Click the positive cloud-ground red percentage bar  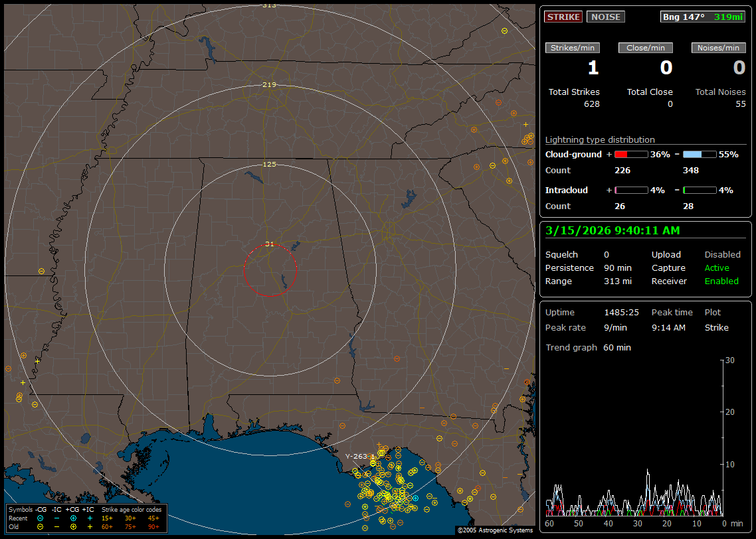point(630,154)
